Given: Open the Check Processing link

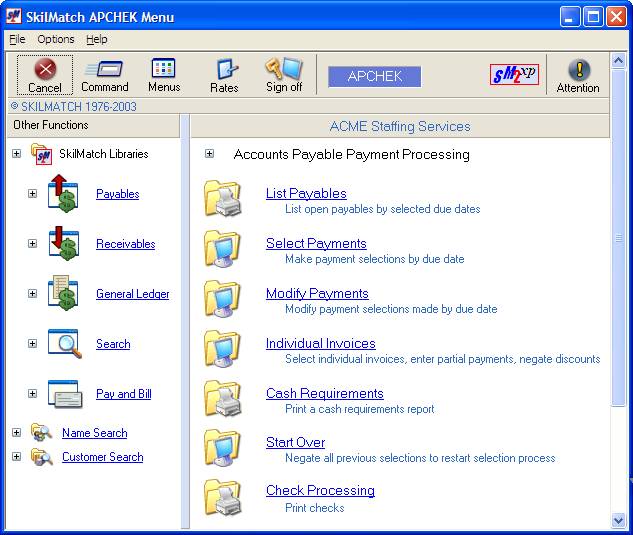Looking at the screenshot, I should coord(320,491).
